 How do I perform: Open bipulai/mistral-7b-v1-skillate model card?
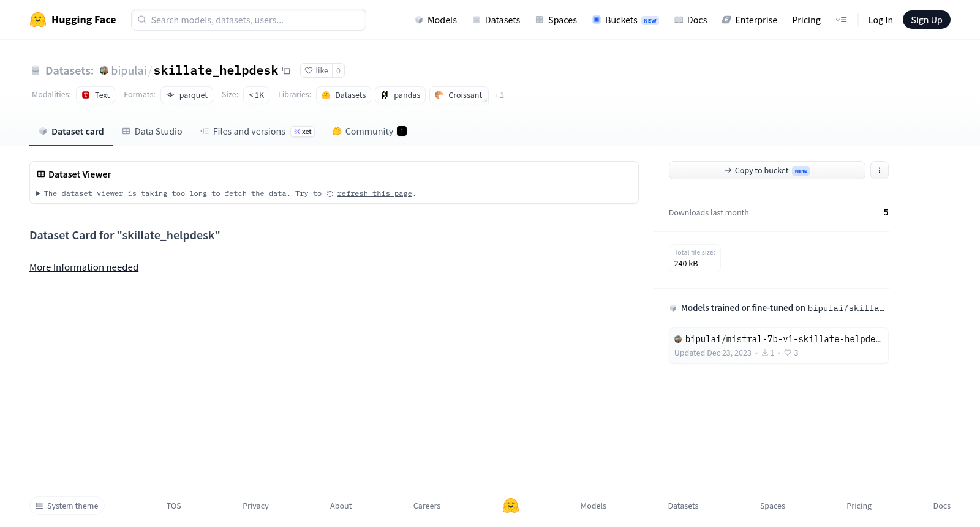tap(778, 345)
